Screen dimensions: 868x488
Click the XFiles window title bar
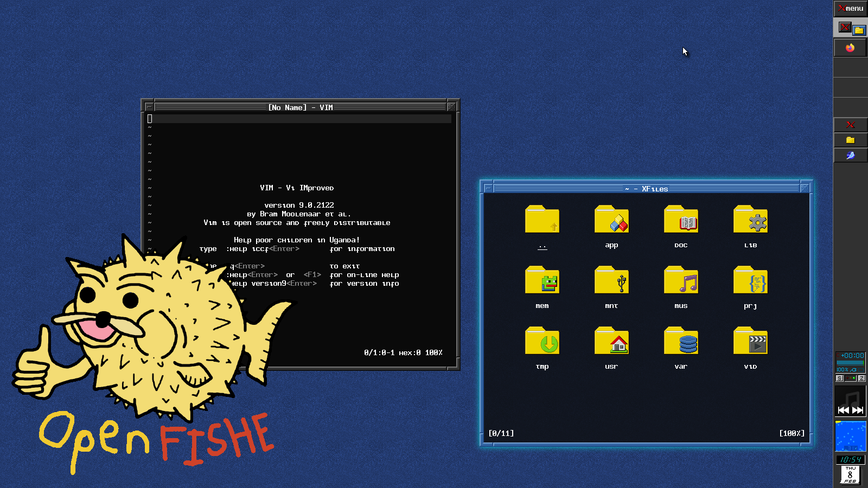[x=646, y=189]
